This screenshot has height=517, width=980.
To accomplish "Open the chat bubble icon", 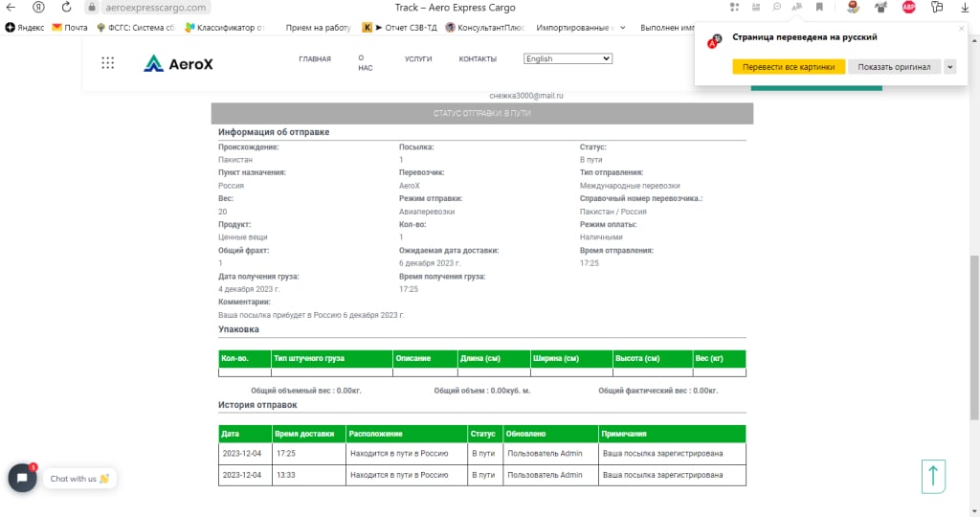I will (23, 479).
